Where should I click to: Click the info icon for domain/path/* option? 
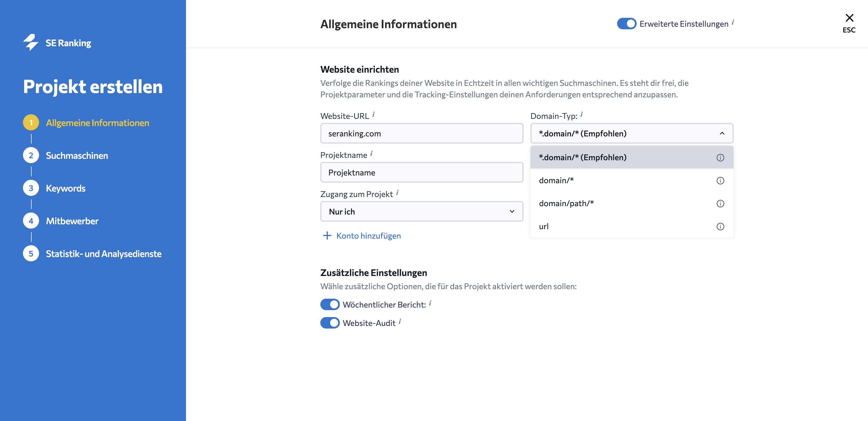coord(720,204)
